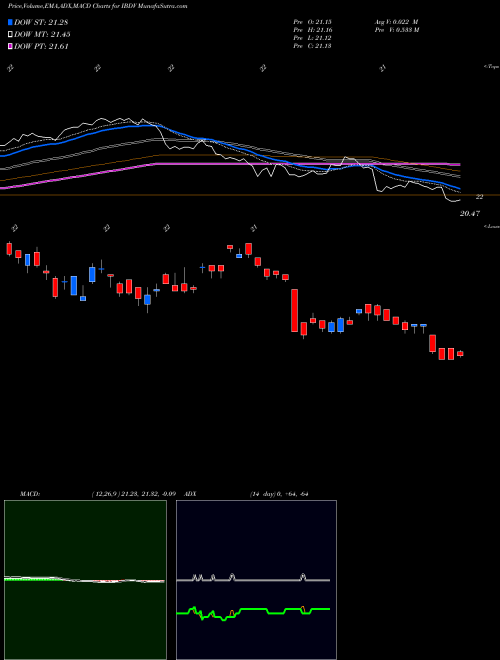Click the 'MACD:' indicator heading
This screenshot has height=660, width=500.
point(30,494)
